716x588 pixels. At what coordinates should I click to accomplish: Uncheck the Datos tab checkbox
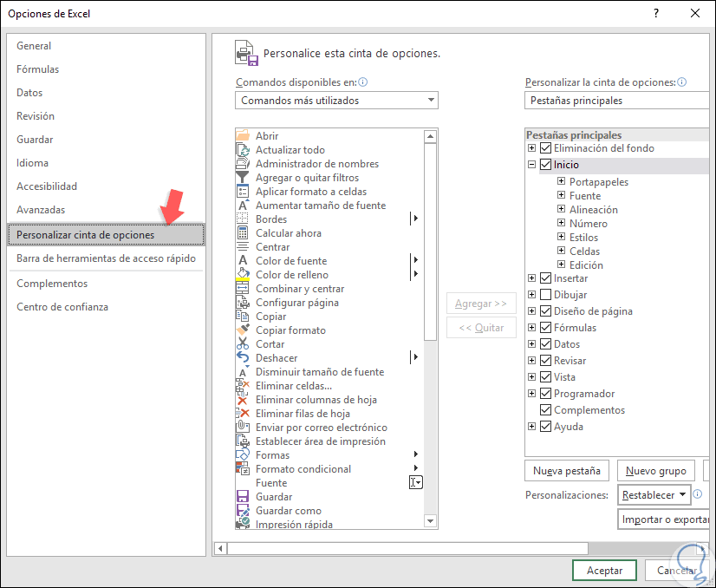coord(545,343)
